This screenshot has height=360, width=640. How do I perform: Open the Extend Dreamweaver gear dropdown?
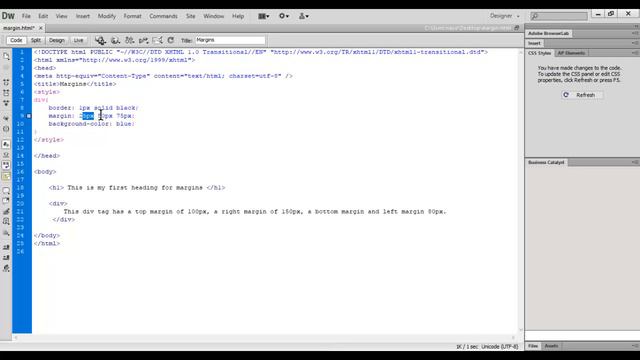(284, 16)
